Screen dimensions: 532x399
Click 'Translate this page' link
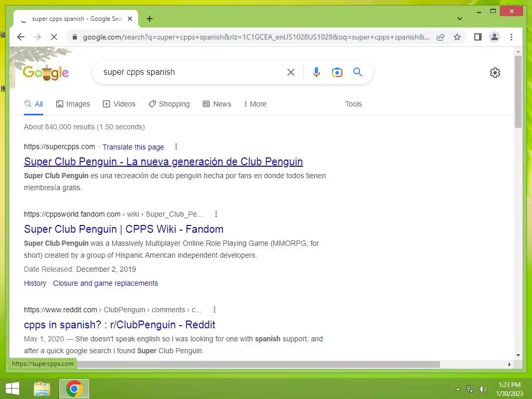[x=134, y=147]
